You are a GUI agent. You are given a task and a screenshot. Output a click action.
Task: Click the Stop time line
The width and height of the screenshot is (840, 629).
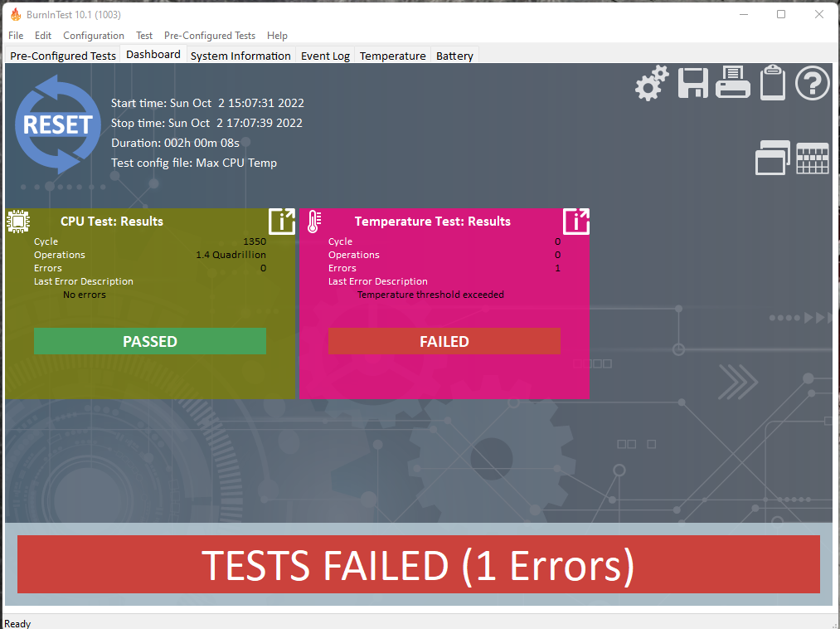[x=206, y=123]
